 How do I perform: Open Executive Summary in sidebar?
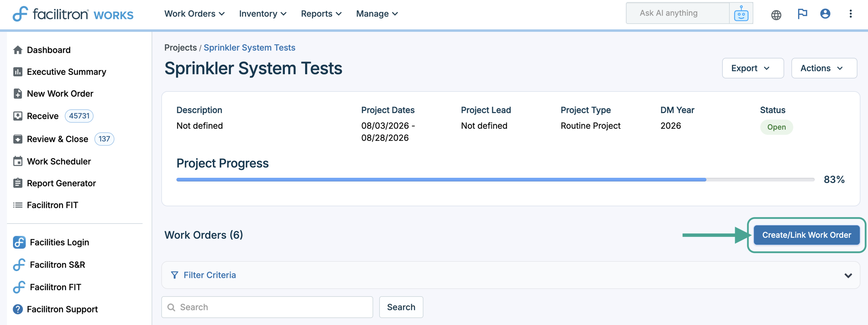pos(66,72)
